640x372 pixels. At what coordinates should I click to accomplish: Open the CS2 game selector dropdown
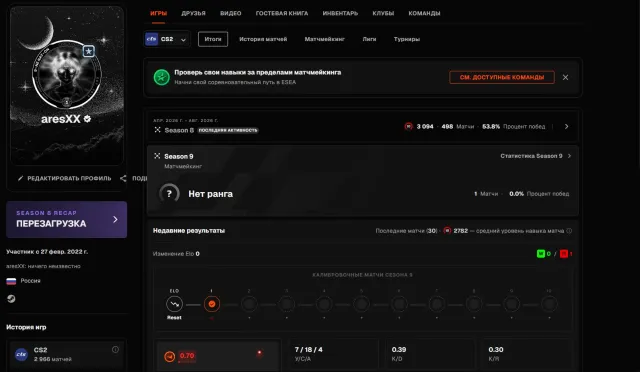(x=167, y=39)
